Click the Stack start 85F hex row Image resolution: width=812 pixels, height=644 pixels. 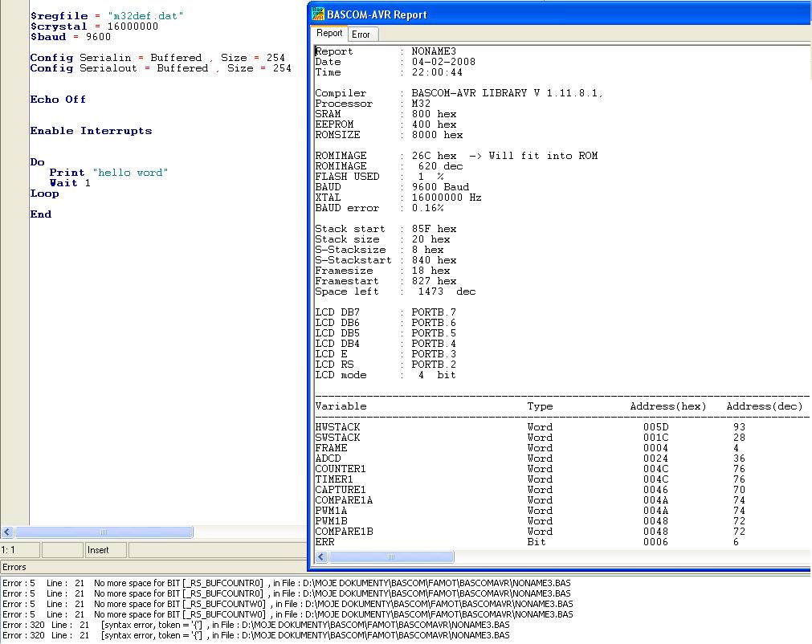pos(386,229)
